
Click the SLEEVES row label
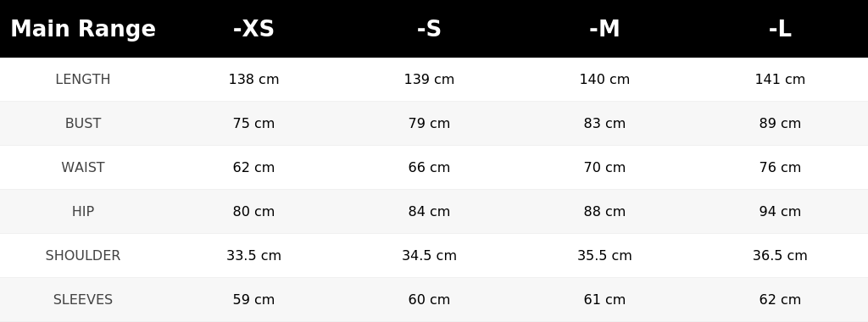tap(83, 299)
